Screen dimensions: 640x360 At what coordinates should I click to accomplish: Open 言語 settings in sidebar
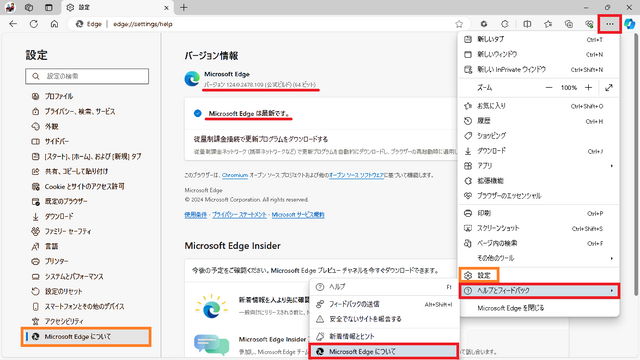click(x=87, y=247)
